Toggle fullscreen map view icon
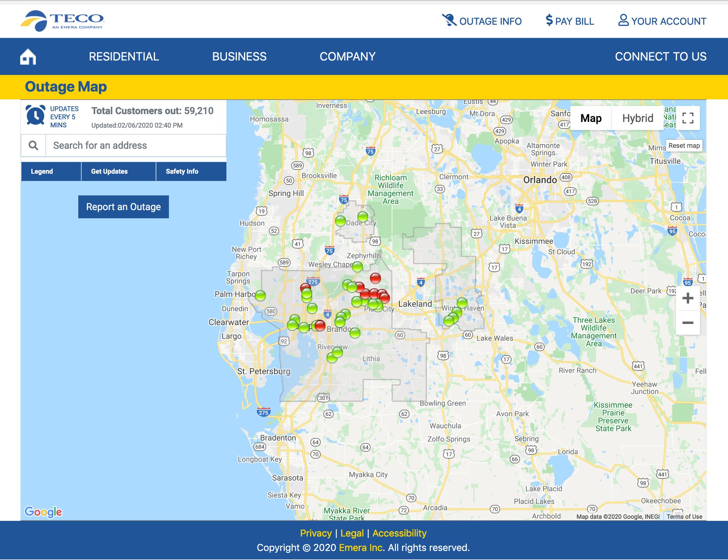The image size is (728, 560). coord(688,118)
